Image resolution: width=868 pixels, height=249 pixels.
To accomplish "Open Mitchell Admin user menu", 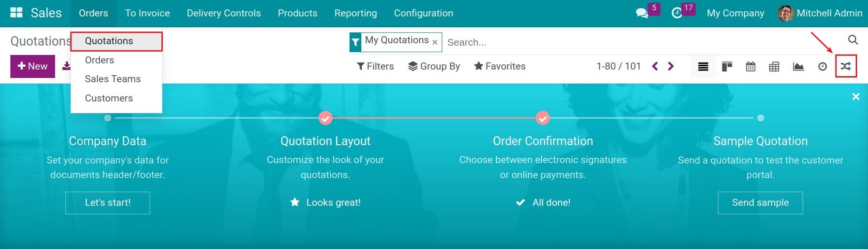I will point(820,13).
